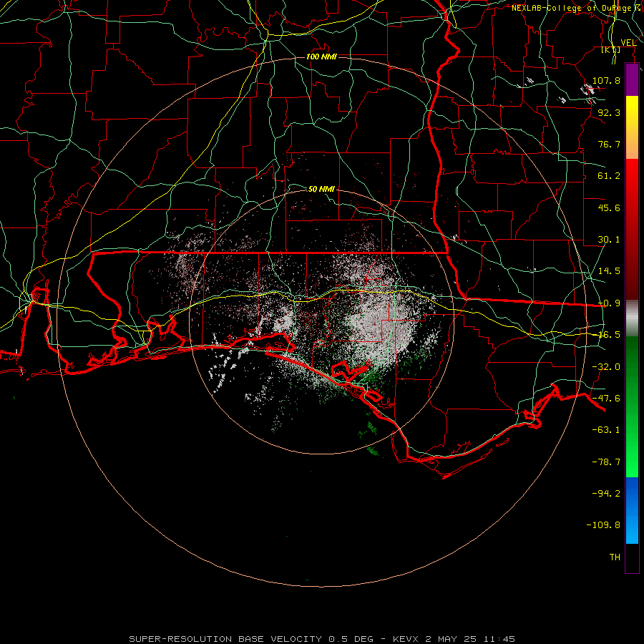Select the 45.6 legend value
Image resolution: width=644 pixels, height=644 pixels.
pyautogui.click(x=609, y=208)
